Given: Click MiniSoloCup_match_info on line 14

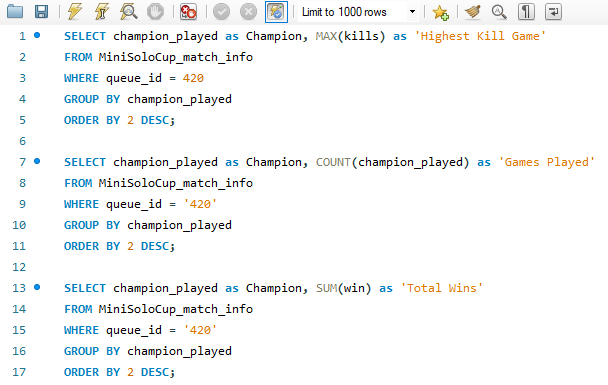Looking at the screenshot, I should 176,309.
